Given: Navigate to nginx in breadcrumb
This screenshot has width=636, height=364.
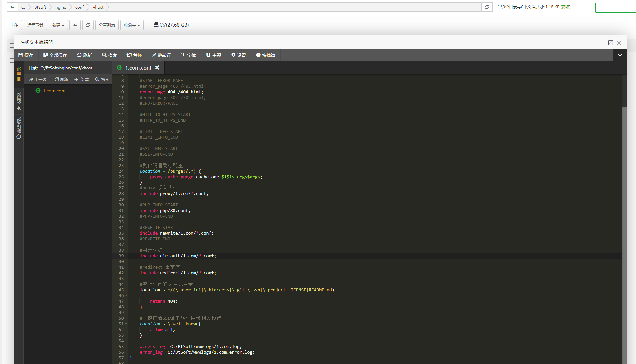Looking at the screenshot, I should (x=61, y=7).
